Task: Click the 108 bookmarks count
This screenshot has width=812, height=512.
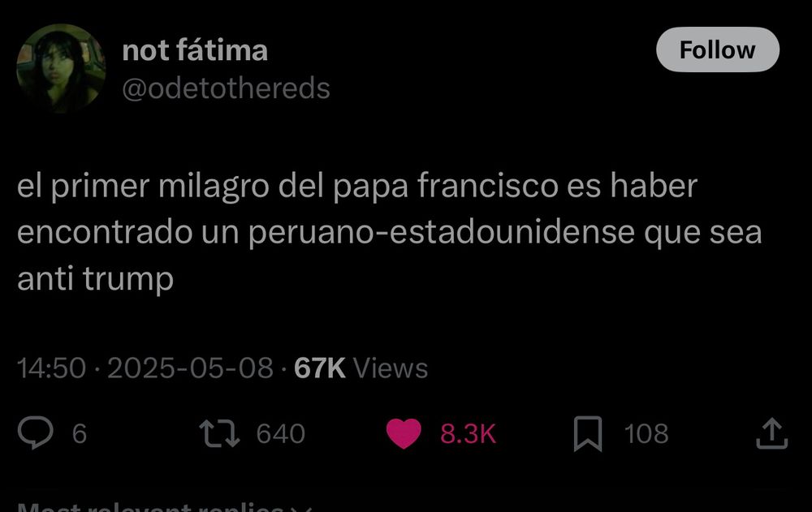Action: [x=646, y=434]
